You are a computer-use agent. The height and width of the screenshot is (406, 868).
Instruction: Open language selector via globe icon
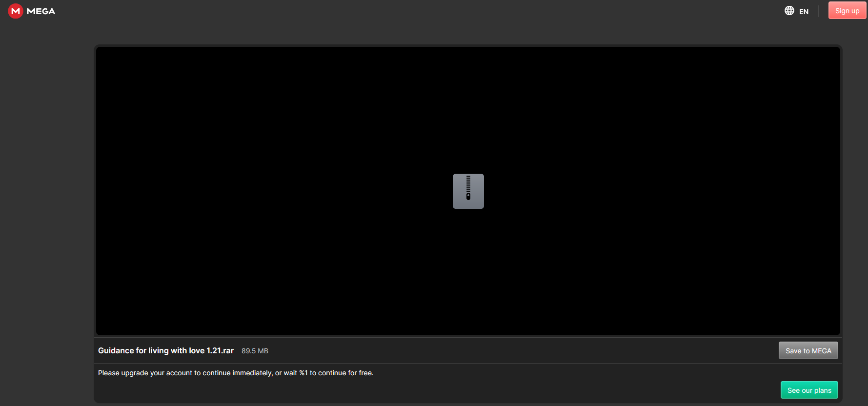789,11
